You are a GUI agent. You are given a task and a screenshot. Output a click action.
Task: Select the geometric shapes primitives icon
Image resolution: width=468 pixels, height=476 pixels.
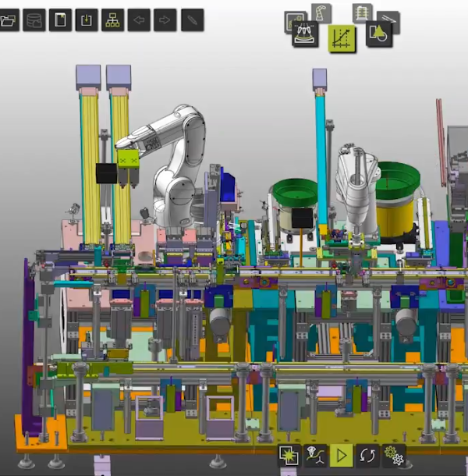(379, 34)
